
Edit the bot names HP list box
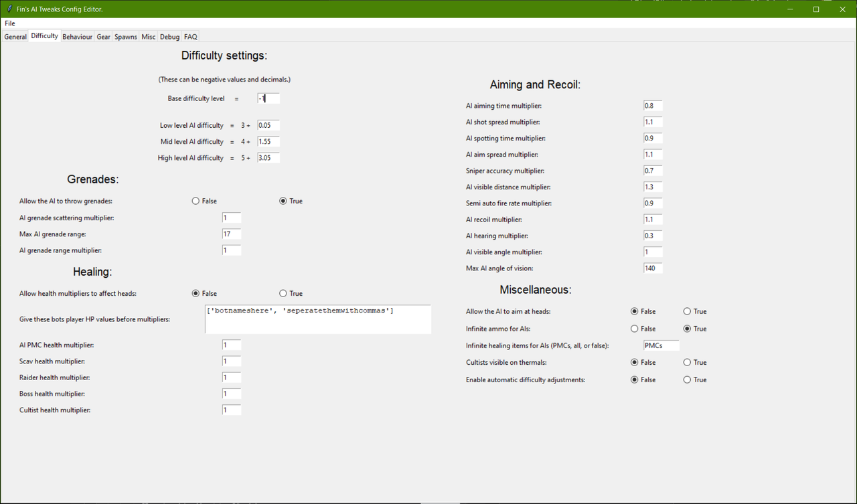(x=317, y=319)
